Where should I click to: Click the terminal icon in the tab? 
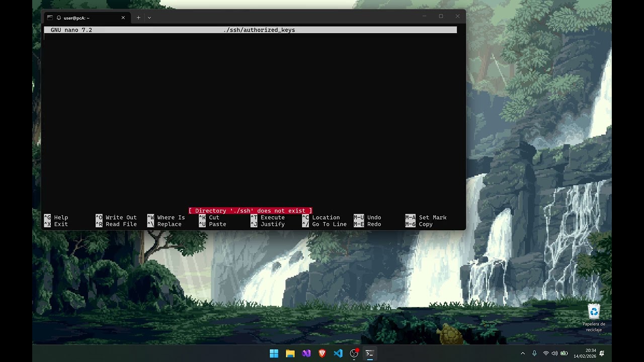point(50,18)
